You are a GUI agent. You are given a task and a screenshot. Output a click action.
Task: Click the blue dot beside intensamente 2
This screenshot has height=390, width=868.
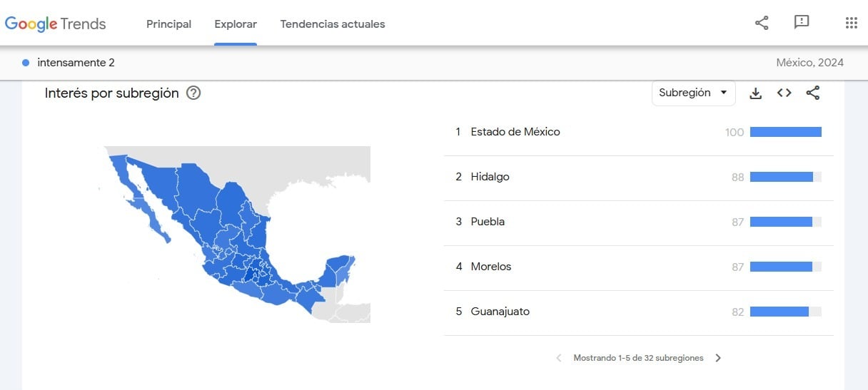[x=26, y=63]
